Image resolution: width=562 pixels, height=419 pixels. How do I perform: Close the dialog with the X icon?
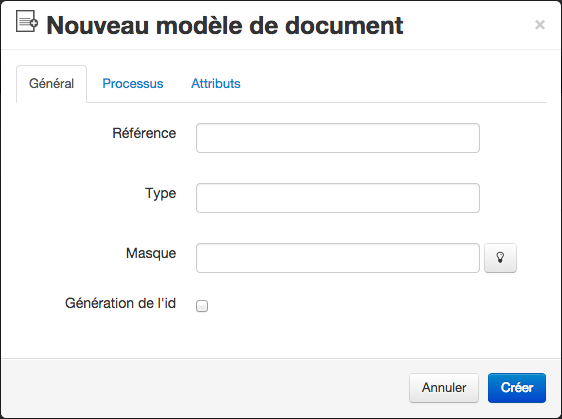click(x=540, y=25)
